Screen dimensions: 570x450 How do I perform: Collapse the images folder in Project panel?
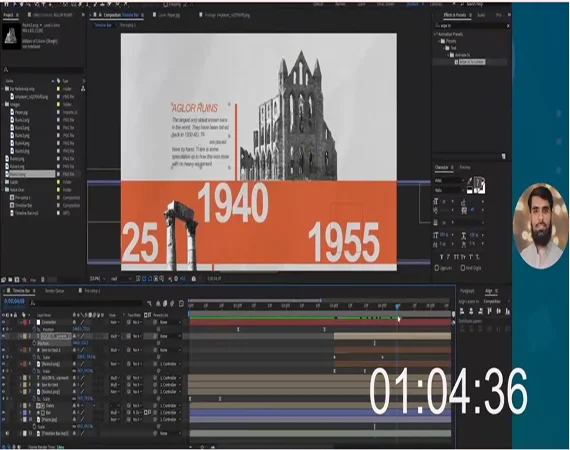pyautogui.click(x=3, y=104)
